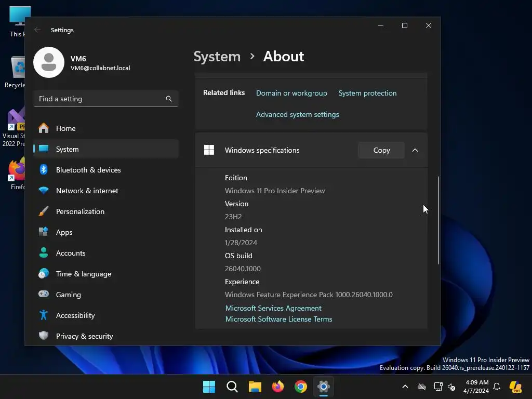Screen dimensions: 532x399
Task: Maximize the Settings window
Action: pyautogui.click(x=404, y=25)
